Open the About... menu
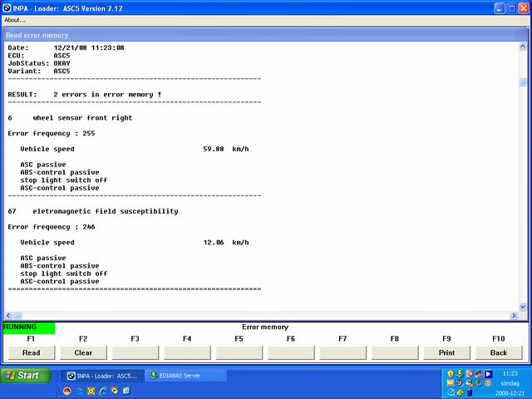Image resolution: width=532 pixels, height=399 pixels. pos(15,20)
